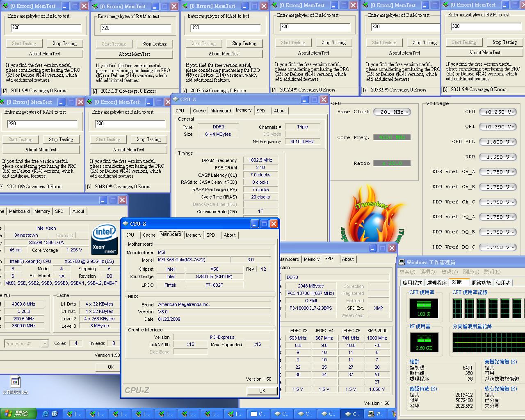Screen dimensions: 525x420
Task: Click the Core Voltage 1.296 V value
Action: tap(74, 250)
